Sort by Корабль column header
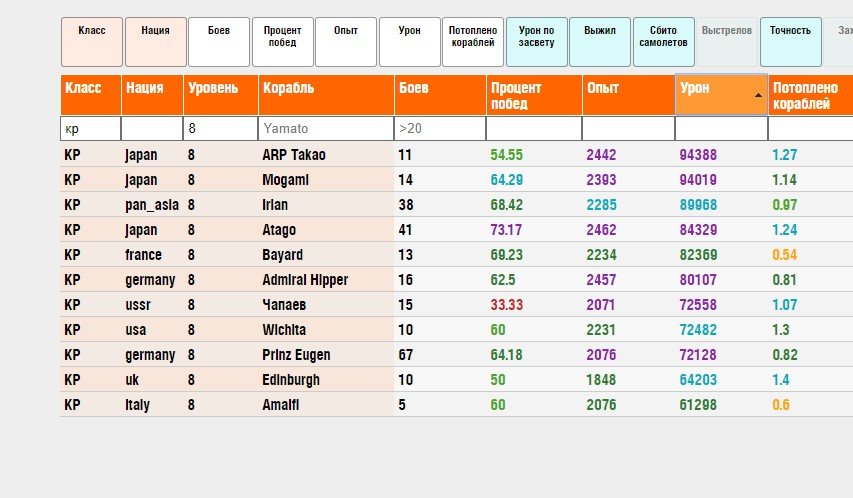This screenshot has height=498, width=853. [326, 95]
